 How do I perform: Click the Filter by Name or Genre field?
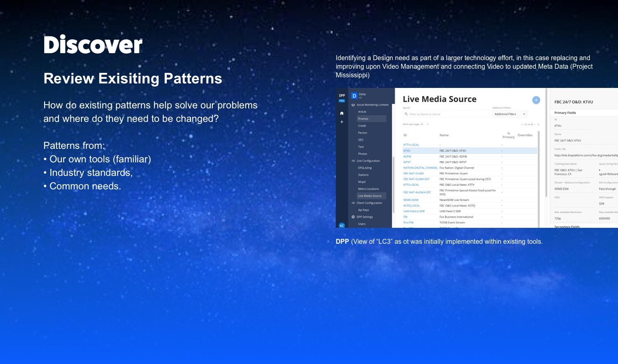pyautogui.click(x=446, y=114)
